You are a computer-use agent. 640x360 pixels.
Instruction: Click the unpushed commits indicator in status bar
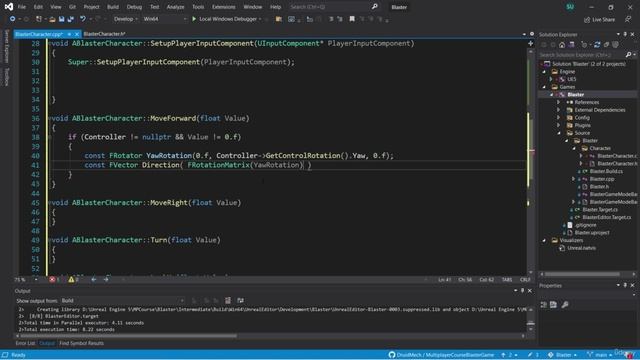coord(509,355)
